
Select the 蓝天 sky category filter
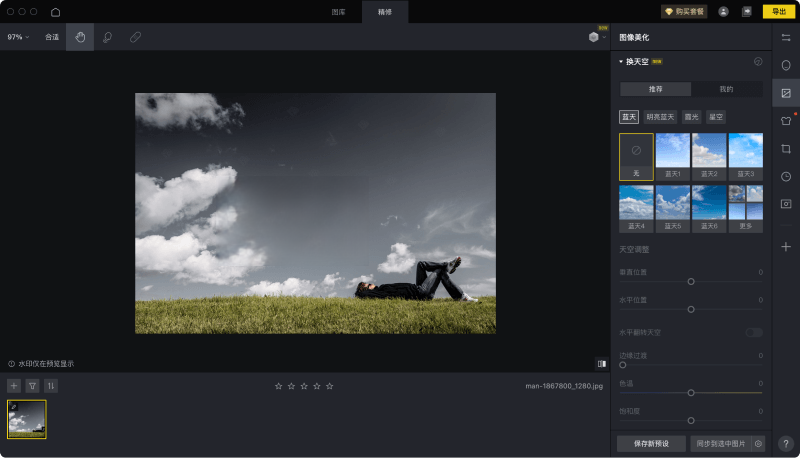[x=629, y=117]
